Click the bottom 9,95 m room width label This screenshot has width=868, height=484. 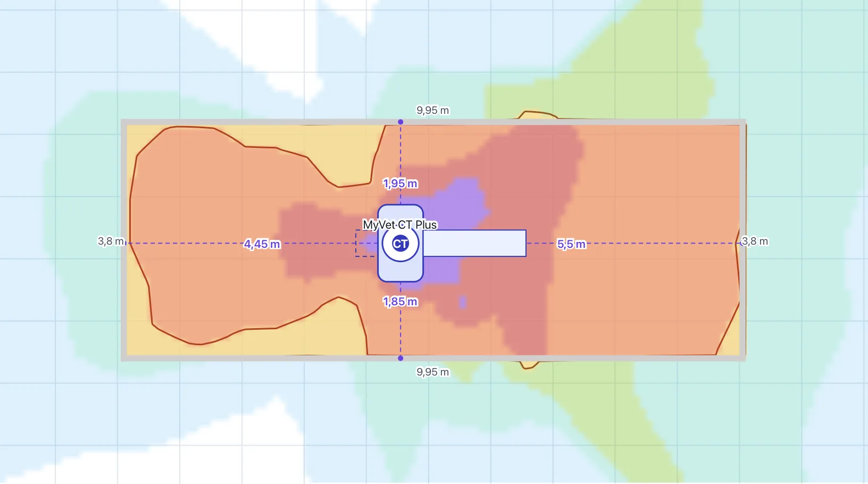pos(432,372)
